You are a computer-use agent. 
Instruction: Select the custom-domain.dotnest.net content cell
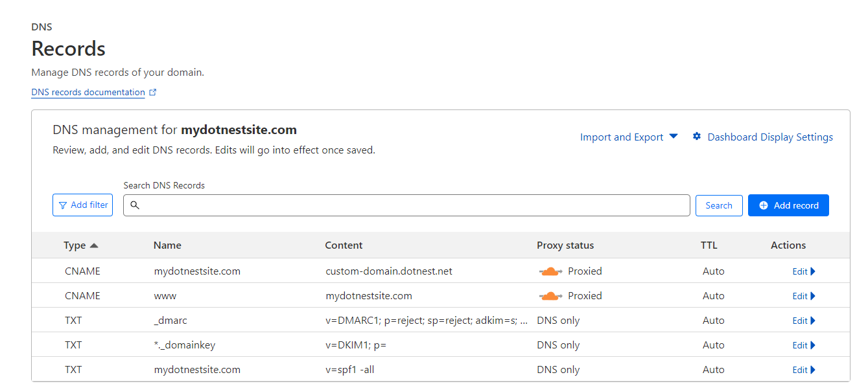389,271
